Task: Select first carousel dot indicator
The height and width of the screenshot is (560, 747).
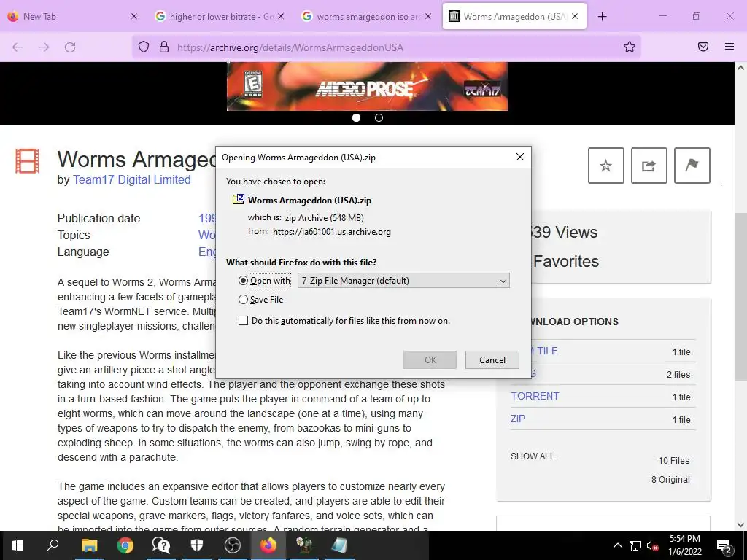Action: tap(356, 117)
